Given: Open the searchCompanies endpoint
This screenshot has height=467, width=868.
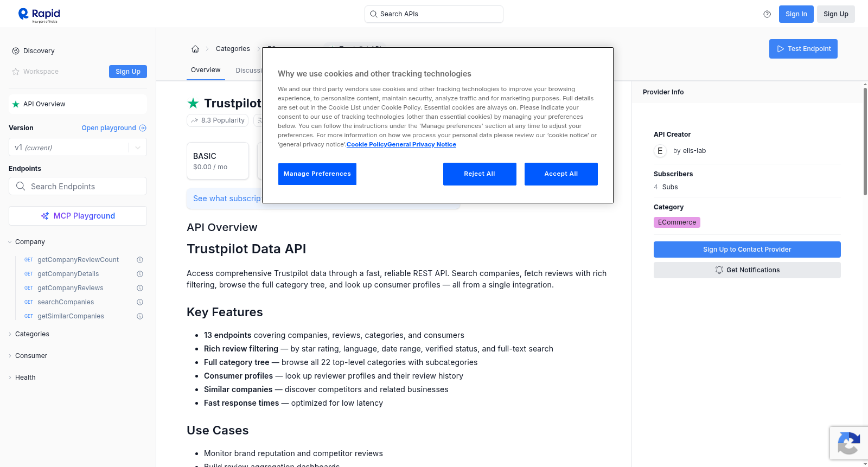Looking at the screenshot, I should pos(66,302).
